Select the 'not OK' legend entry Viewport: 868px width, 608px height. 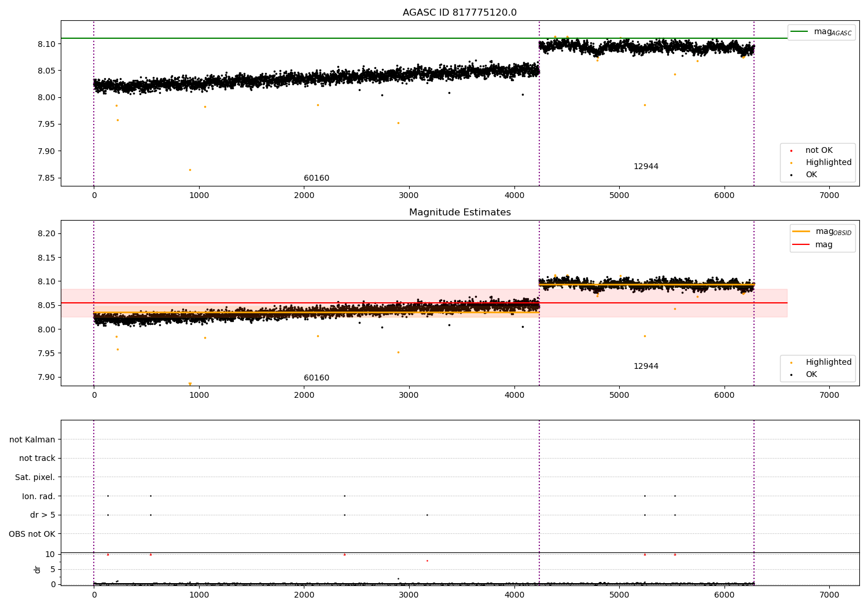(x=819, y=151)
